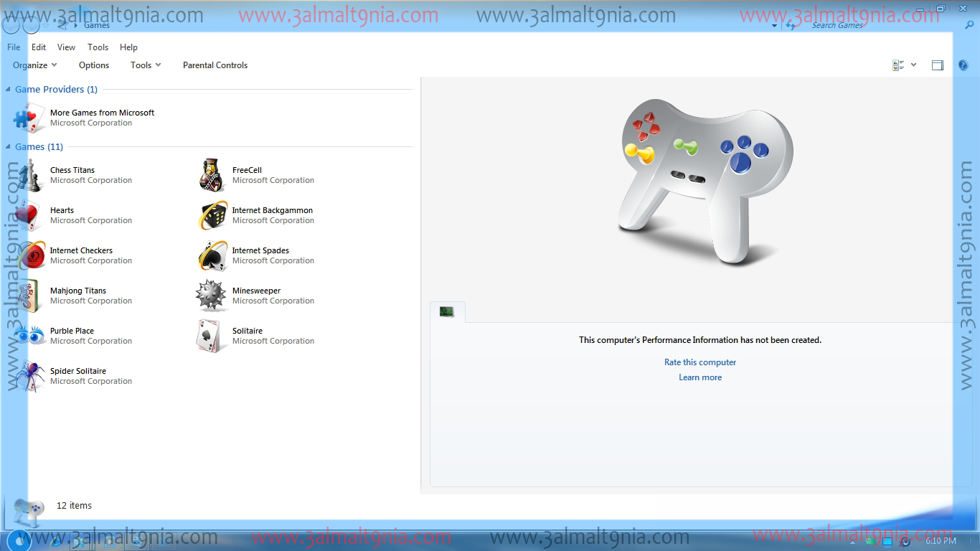Screen dimensions: 980x551
Task: Open the Organize dropdown menu
Action: pos(33,65)
